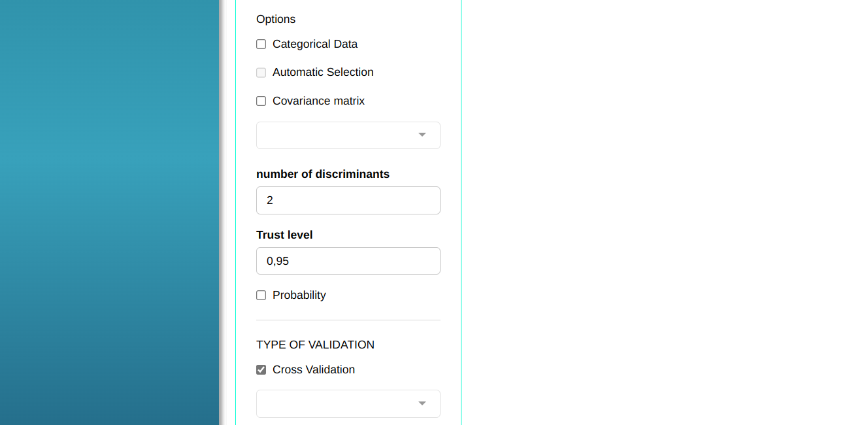The width and height of the screenshot is (868, 425).
Task: Click the 'Probability' label text
Action: pyautogui.click(x=299, y=296)
